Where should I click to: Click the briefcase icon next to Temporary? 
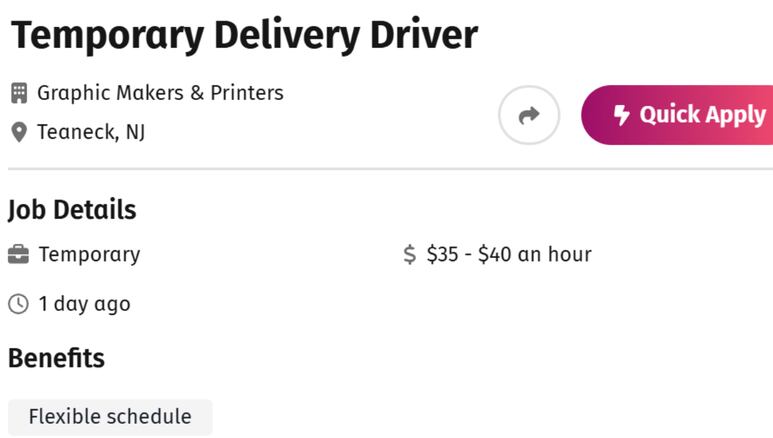(x=18, y=255)
